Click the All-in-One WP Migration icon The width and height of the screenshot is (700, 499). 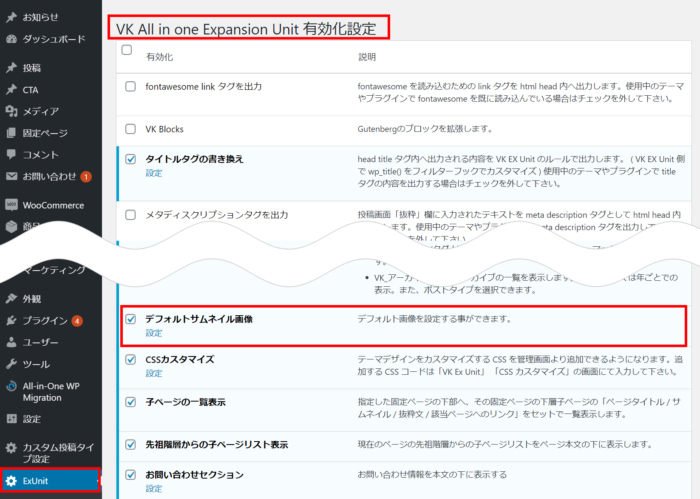pyautogui.click(x=11, y=387)
